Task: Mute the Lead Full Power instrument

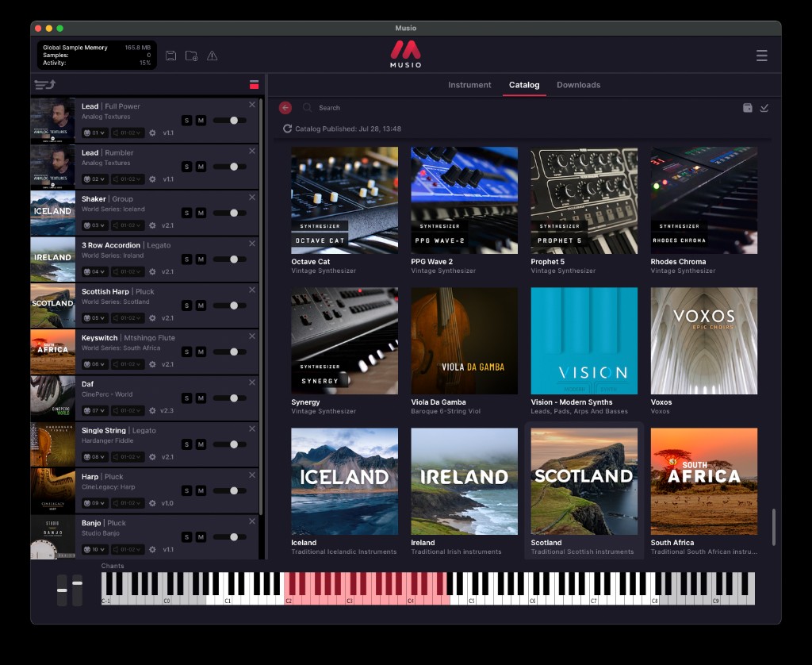Action: tap(201, 121)
